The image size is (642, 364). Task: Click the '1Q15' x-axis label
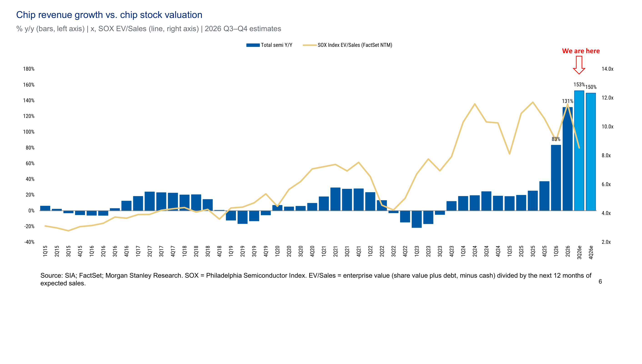click(45, 251)
